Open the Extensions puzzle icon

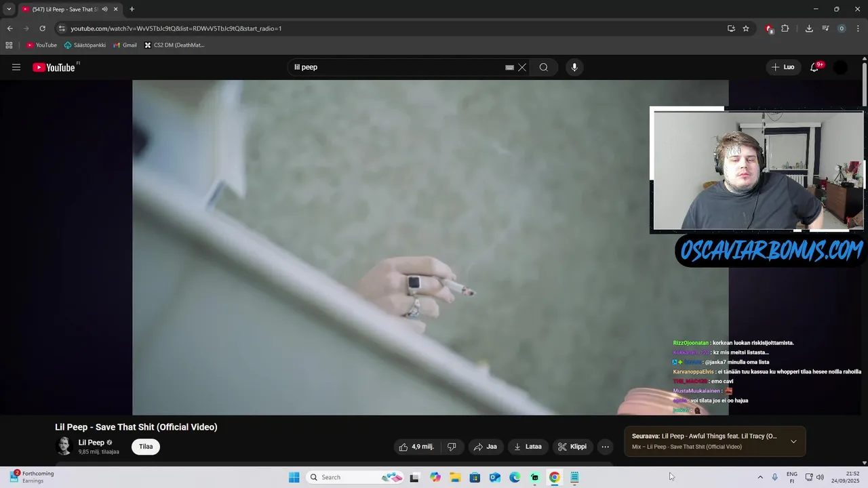click(x=785, y=28)
